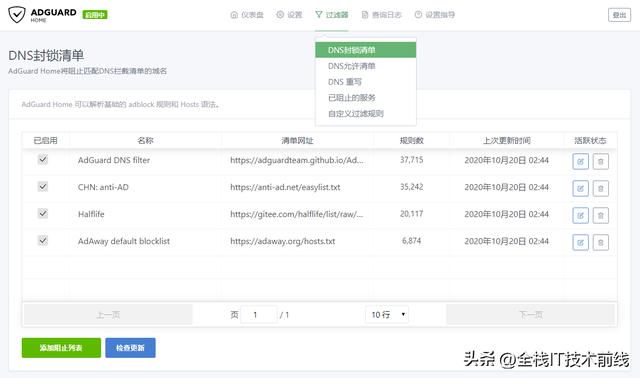
Task: Click the blue 检查更新 button
Action: 130,348
